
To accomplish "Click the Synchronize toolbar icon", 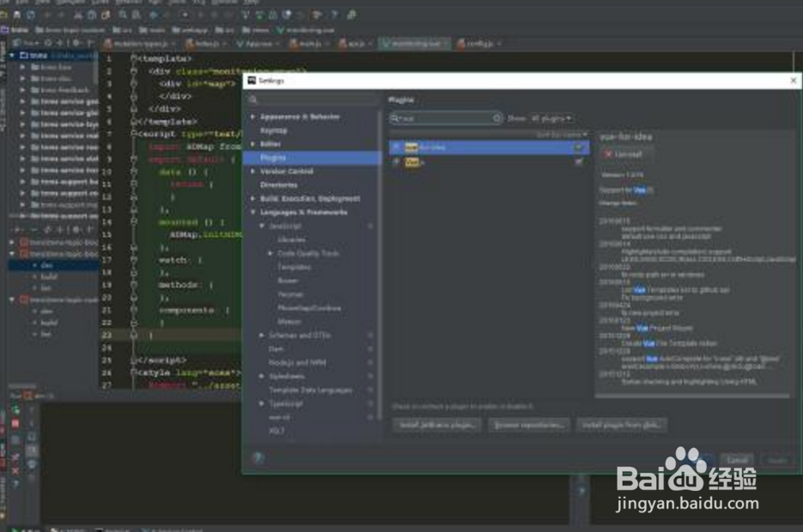I will [30, 15].
